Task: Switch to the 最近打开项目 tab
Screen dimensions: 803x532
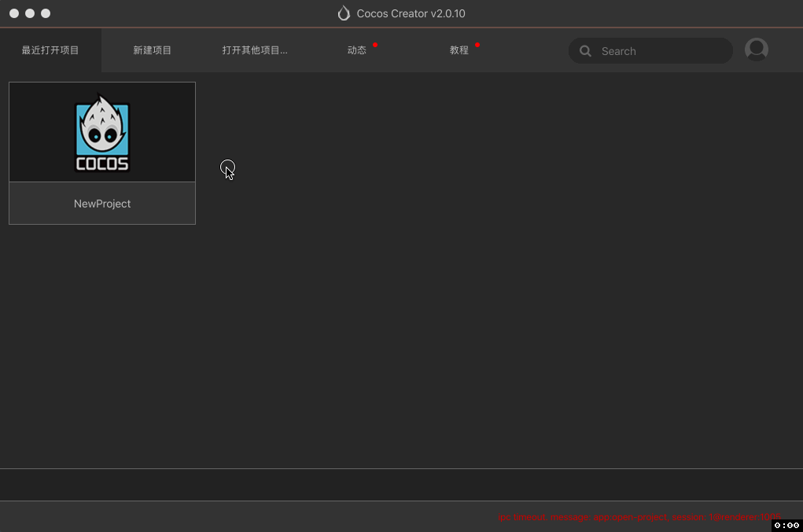Action: pyautogui.click(x=50, y=50)
